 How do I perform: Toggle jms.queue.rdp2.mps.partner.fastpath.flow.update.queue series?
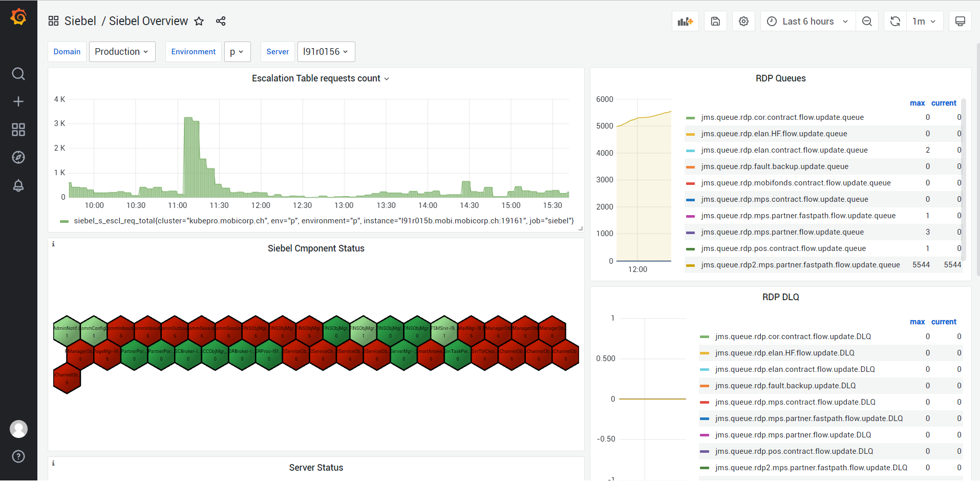(x=800, y=265)
